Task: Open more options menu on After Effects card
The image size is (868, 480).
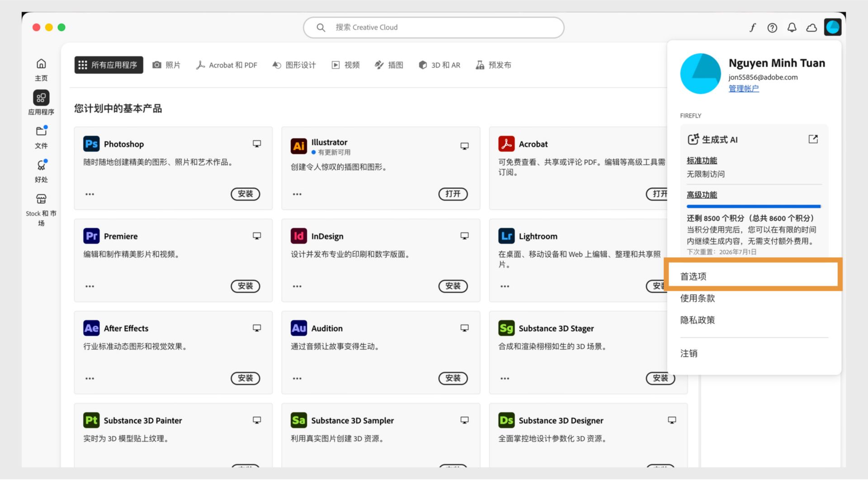Action: pyautogui.click(x=90, y=379)
